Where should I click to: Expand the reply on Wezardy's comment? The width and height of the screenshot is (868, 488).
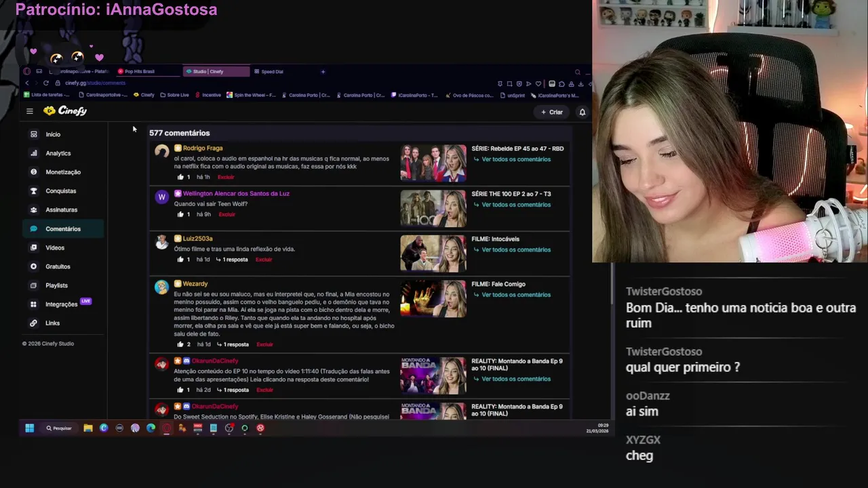[x=233, y=344]
